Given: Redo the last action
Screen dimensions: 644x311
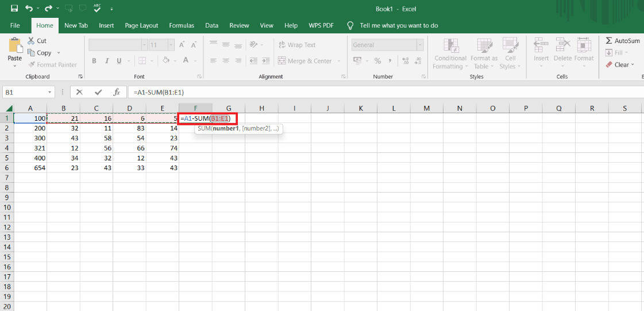Looking at the screenshot, I should 48,9.
